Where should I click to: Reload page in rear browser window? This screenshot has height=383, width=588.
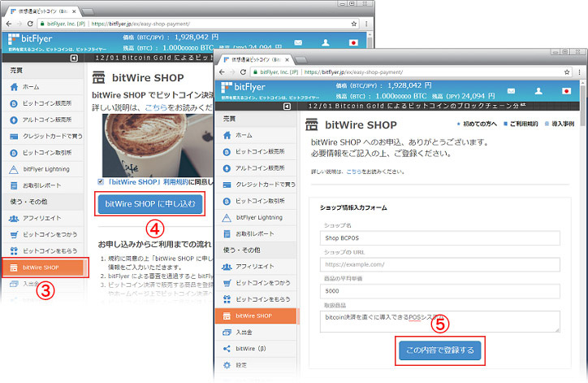[30, 24]
